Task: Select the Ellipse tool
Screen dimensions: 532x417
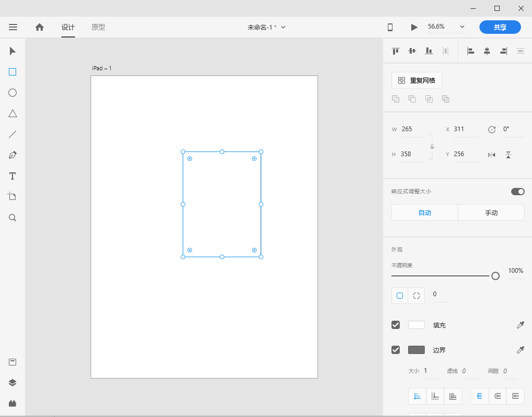Action: click(x=12, y=93)
